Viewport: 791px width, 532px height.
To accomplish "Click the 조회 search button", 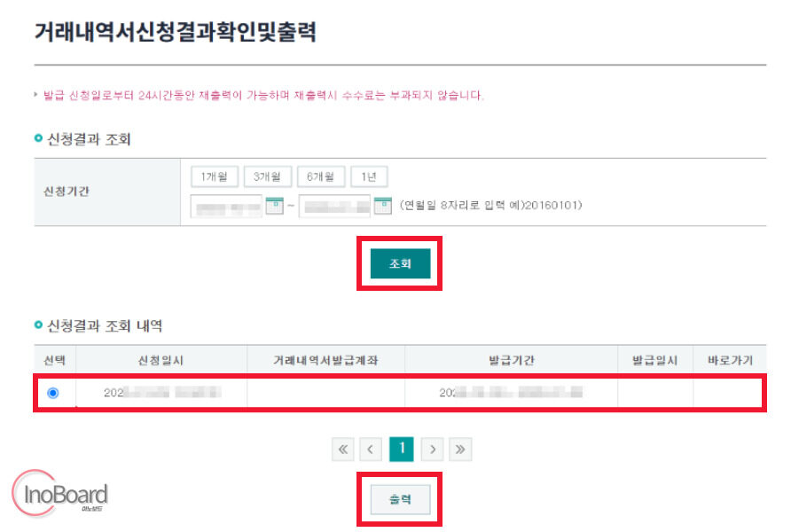I will tap(400, 263).
